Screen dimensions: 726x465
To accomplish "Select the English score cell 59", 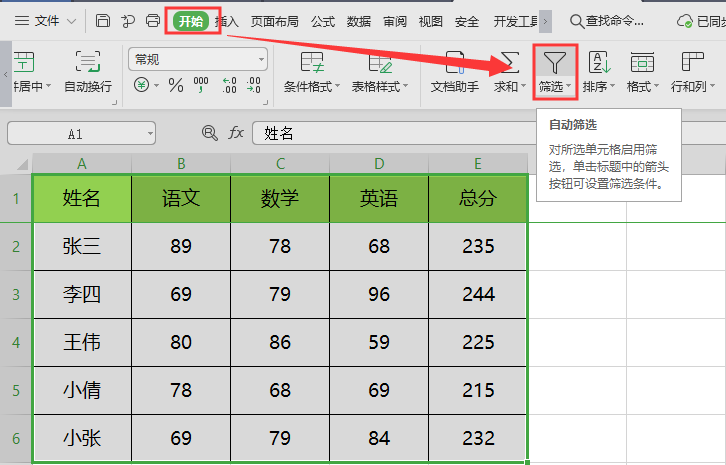I will (379, 343).
